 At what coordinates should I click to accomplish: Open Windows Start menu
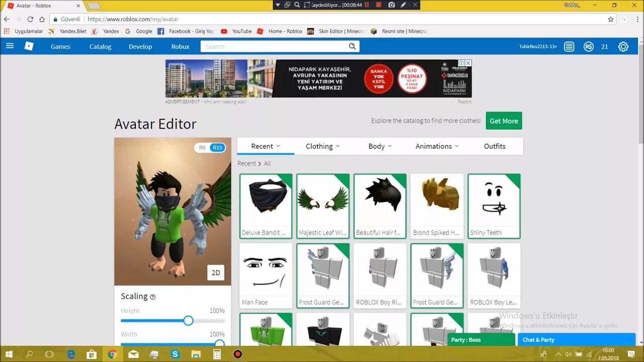point(9,354)
